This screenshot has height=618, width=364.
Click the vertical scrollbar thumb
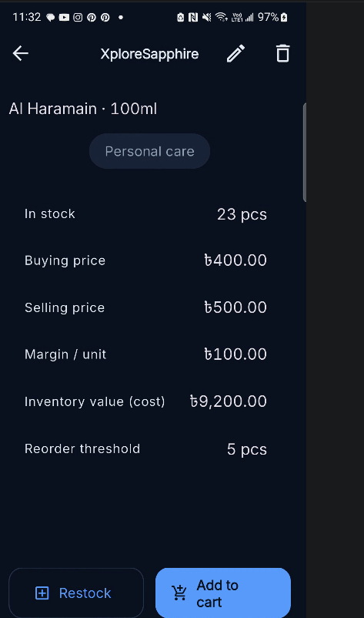pyautogui.click(x=304, y=153)
